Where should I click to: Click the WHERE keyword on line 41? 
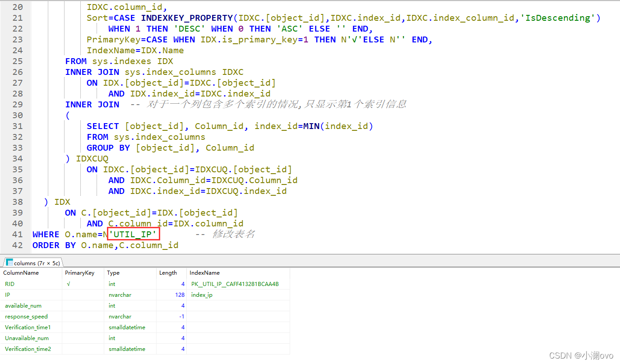[46, 235]
